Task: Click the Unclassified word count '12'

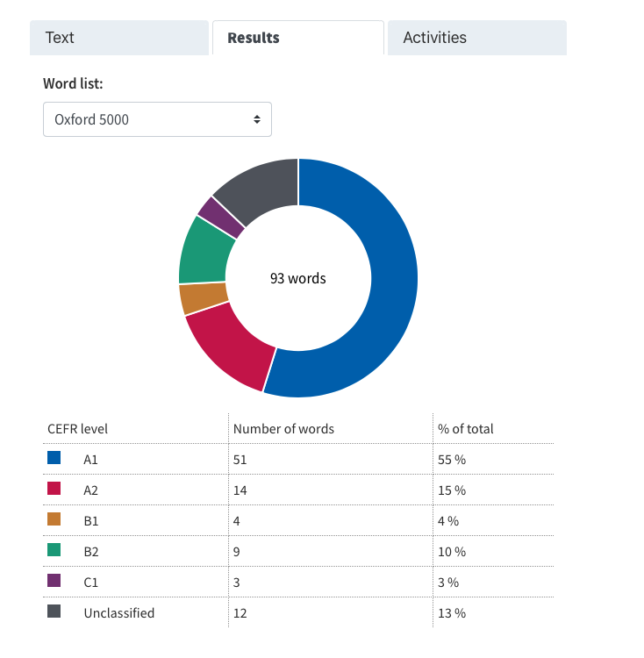Action: tap(240, 613)
